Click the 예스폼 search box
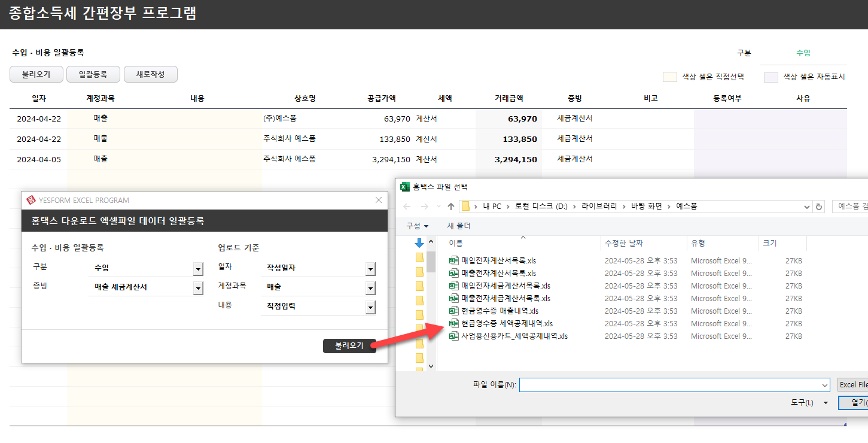868x443 pixels. 850,207
